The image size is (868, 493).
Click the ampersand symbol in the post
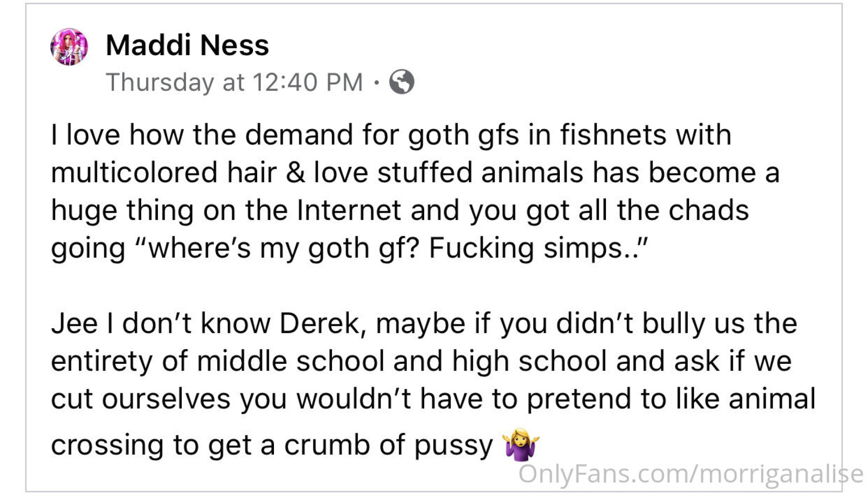point(296,173)
